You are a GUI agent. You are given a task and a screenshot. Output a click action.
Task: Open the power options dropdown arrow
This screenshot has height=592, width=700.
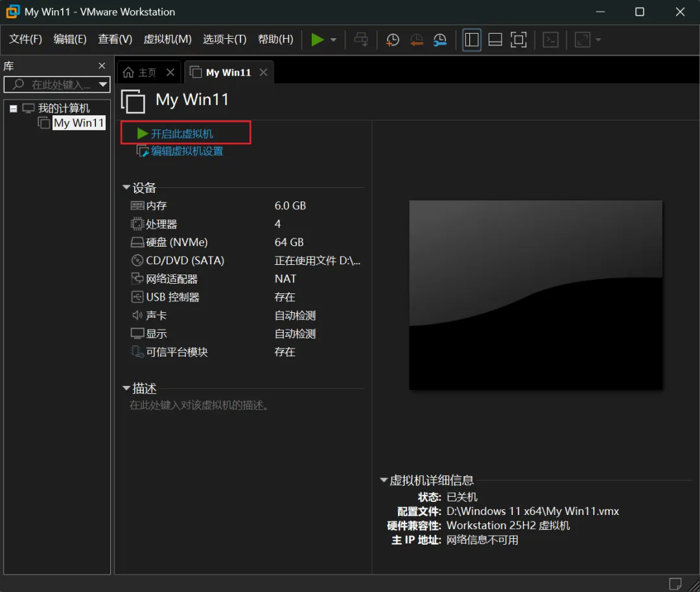(333, 40)
